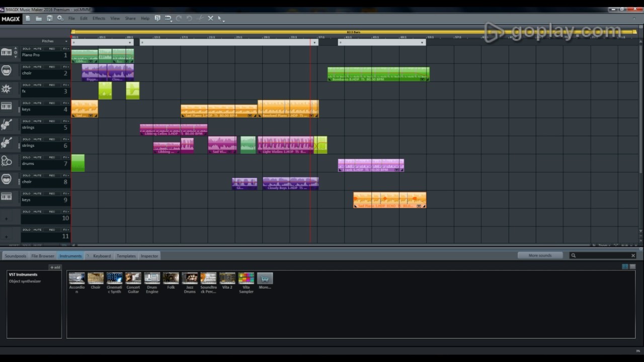Expand FX menu for the drums track
This screenshot has height=362, width=644.
pyautogui.click(x=66, y=157)
